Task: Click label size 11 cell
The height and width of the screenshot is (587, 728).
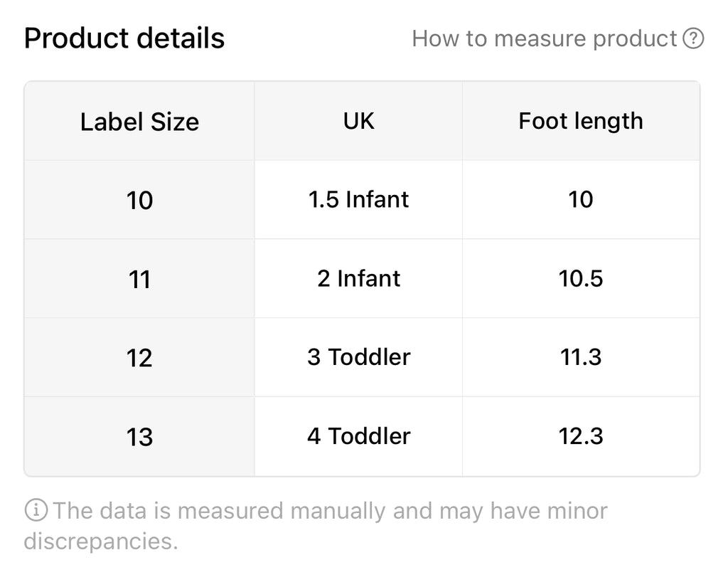Action: click(x=139, y=279)
